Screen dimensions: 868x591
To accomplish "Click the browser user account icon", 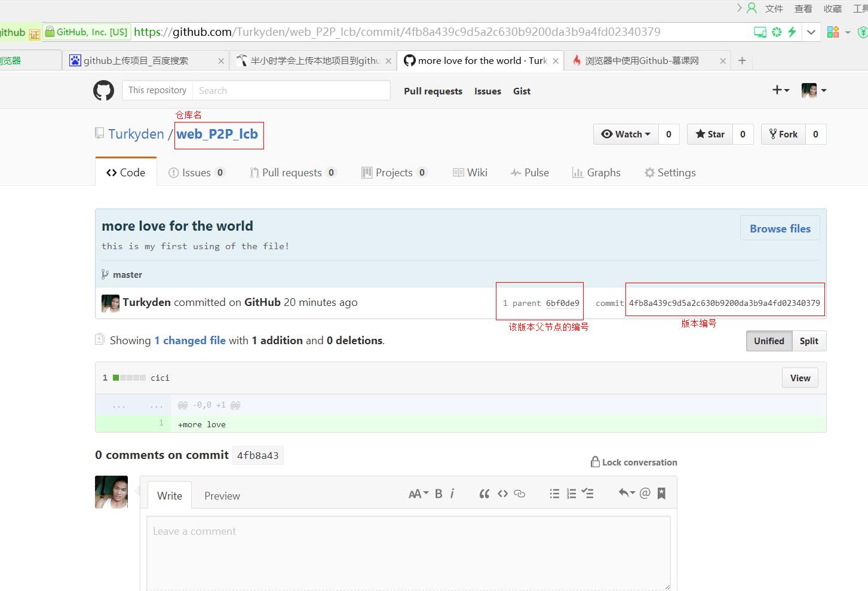I will [x=752, y=8].
